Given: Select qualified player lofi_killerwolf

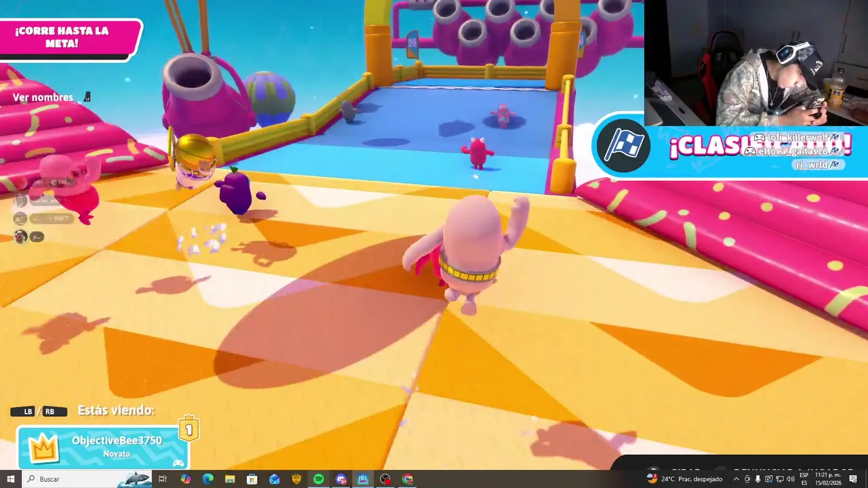Looking at the screenshot, I should click(x=797, y=138).
